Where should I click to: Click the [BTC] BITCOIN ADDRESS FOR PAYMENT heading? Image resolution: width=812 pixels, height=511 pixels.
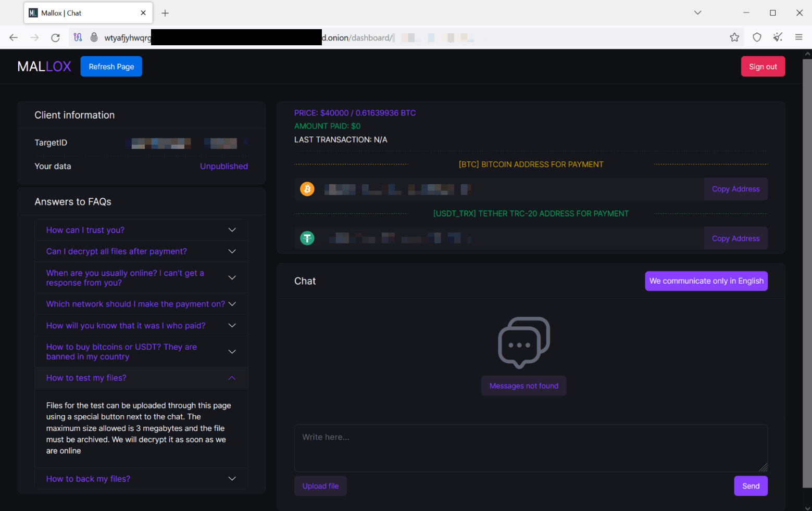click(x=531, y=164)
